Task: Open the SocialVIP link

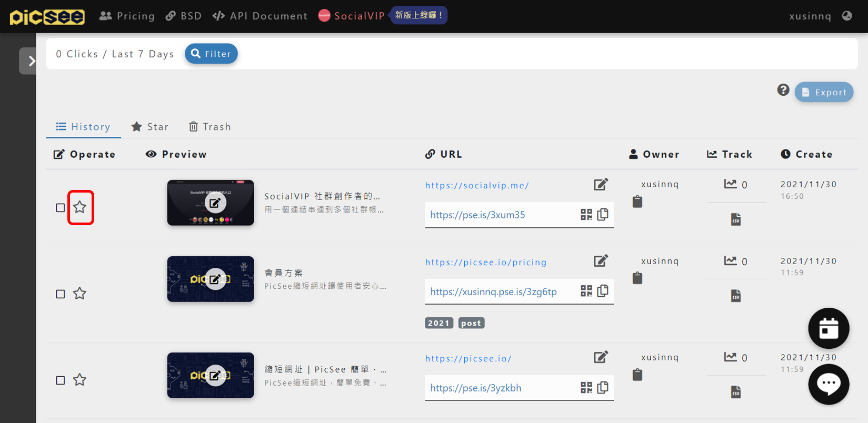Action: pyautogui.click(x=352, y=16)
